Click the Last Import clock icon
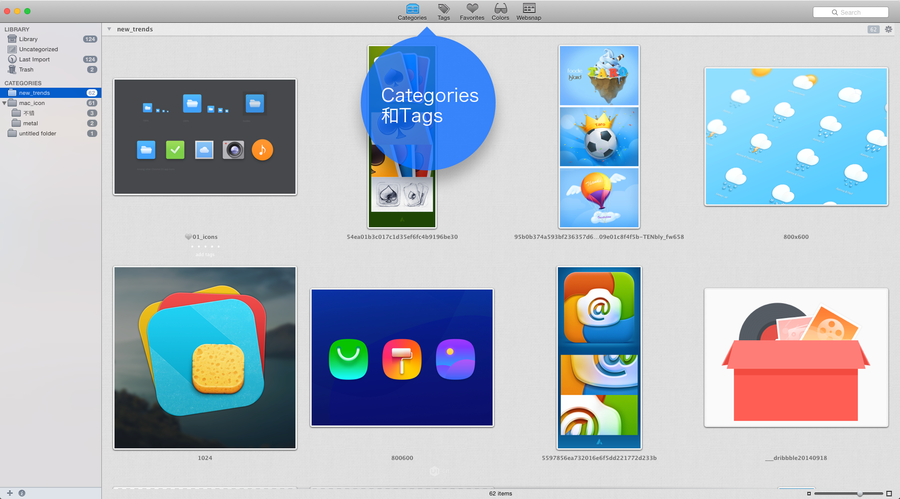The height and width of the screenshot is (499, 900). [11, 59]
